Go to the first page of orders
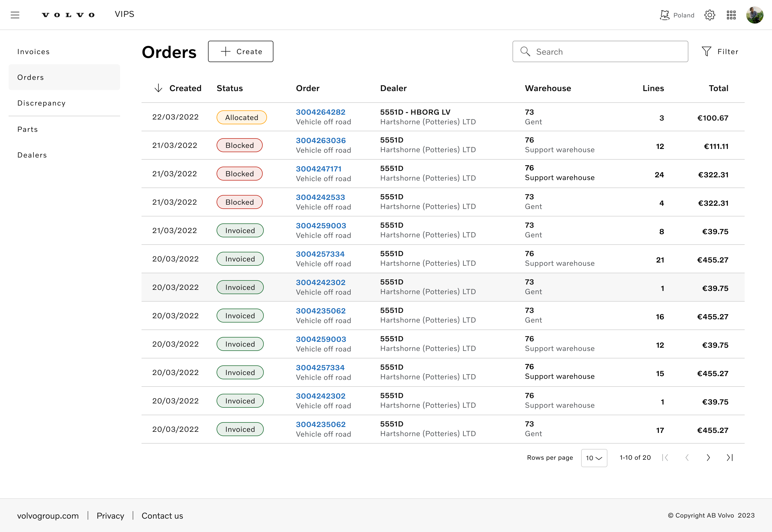 click(x=665, y=458)
